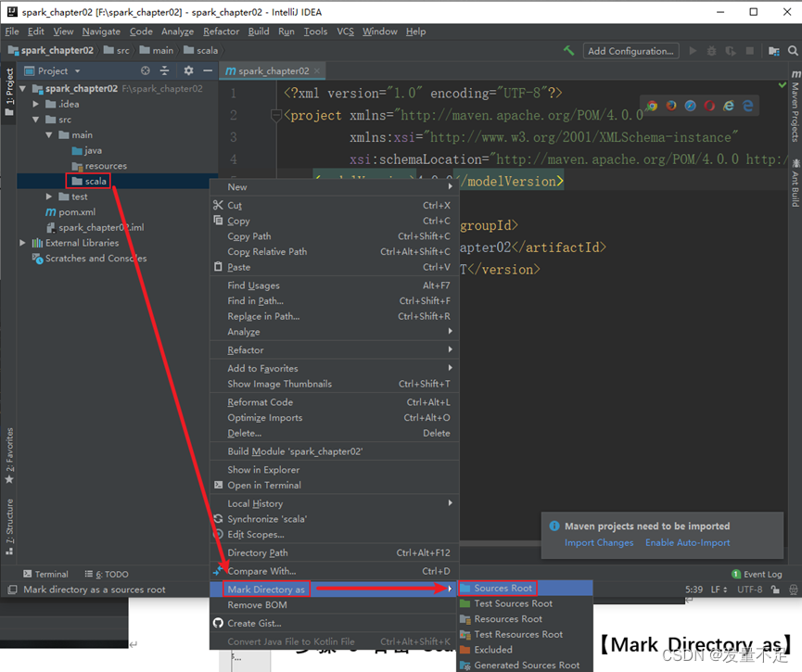Image resolution: width=802 pixels, height=672 pixels.
Task: Expand External Libraries node arrow
Action: [22, 243]
